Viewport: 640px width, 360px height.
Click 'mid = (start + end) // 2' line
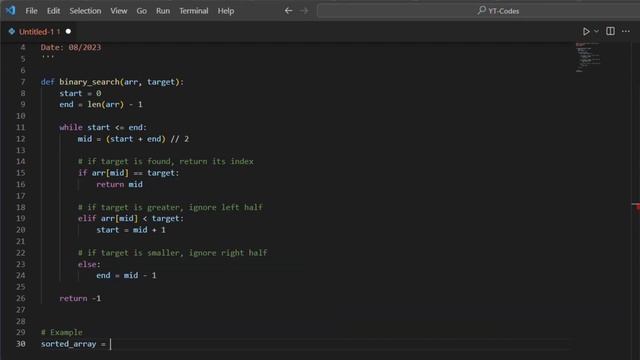pos(133,139)
